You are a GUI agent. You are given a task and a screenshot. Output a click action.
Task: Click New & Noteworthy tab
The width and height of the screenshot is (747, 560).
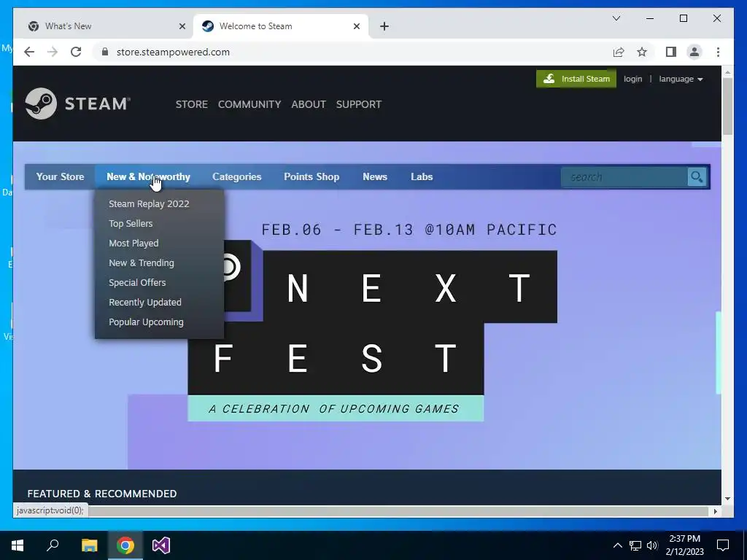(x=148, y=176)
